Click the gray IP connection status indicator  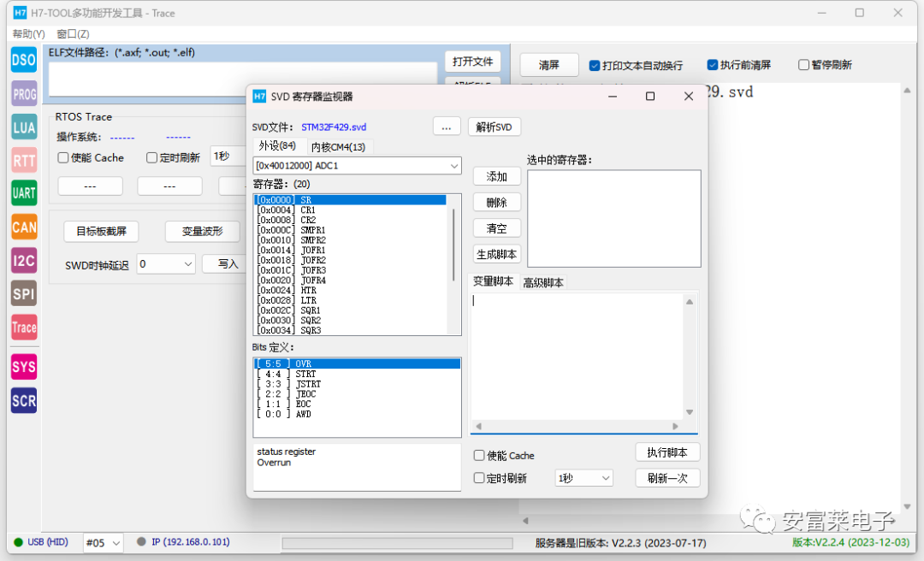pos(141,541)
